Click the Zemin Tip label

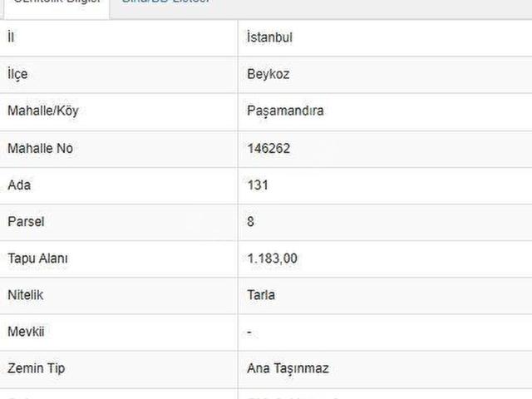pyautogui.click(x=37, y=368)
